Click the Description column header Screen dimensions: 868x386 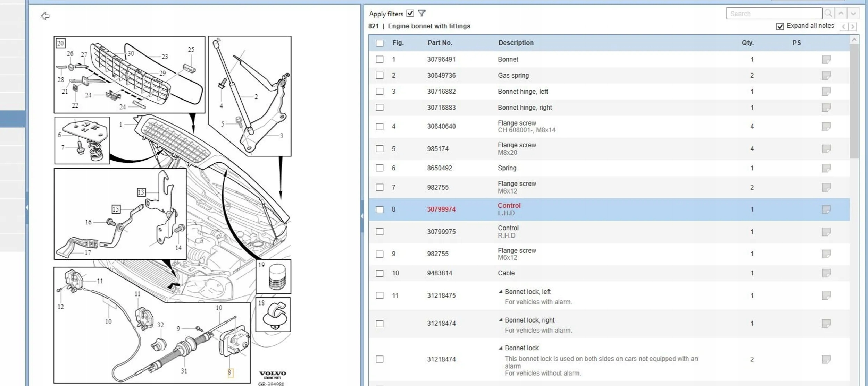pyautogui.click(x=516, y=43)
